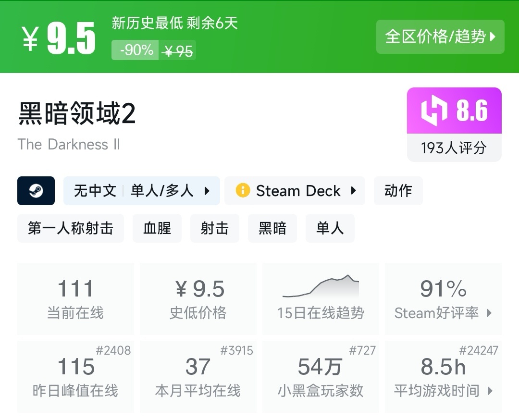Open Steam好评率 details via its chevron
The height and width of the screenshot is (420, 519).
[x=489, y=313]
